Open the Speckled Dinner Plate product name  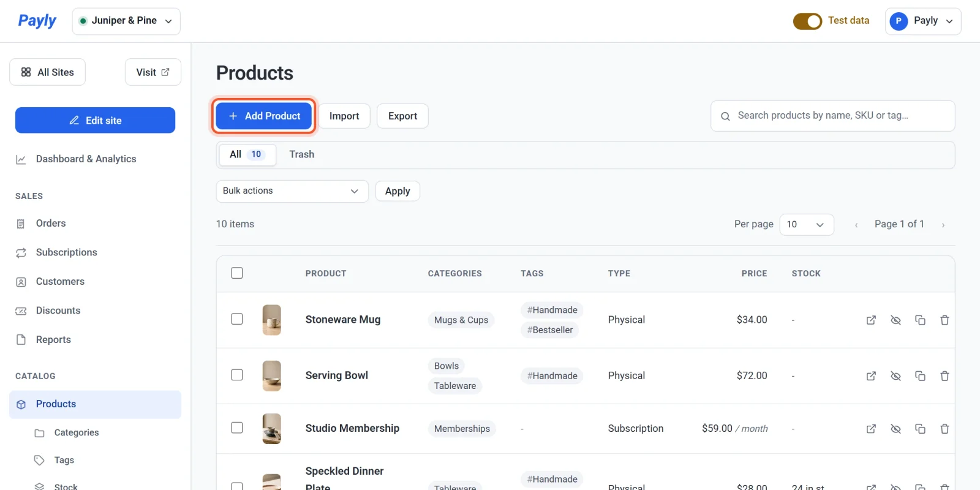(345, 478)
